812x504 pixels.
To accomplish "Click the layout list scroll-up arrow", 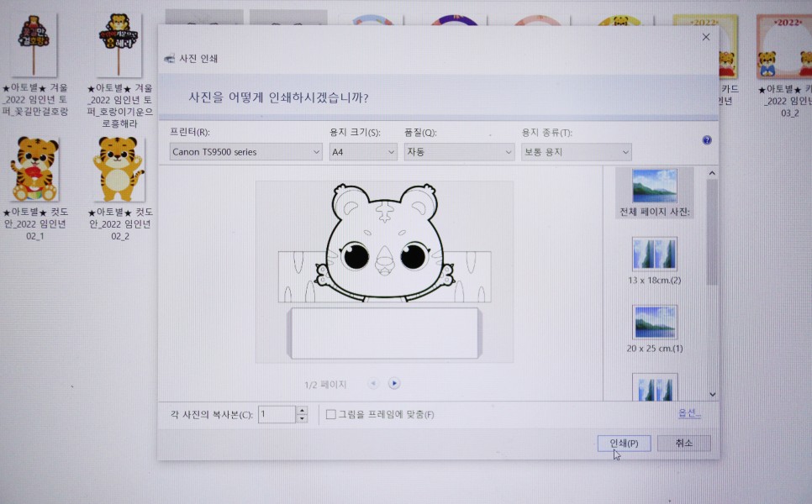I will pos(712,173).
